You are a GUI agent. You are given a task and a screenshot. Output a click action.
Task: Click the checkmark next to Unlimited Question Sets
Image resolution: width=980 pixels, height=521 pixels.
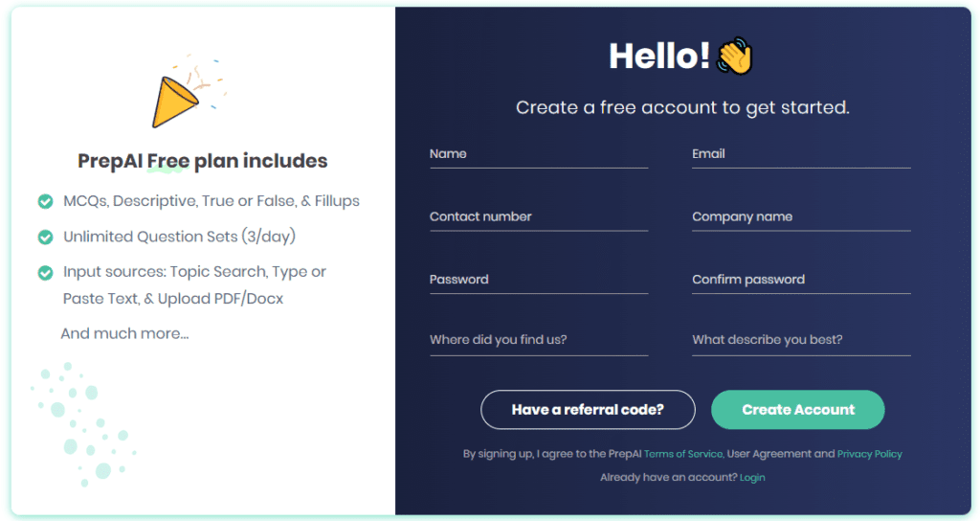45,237
